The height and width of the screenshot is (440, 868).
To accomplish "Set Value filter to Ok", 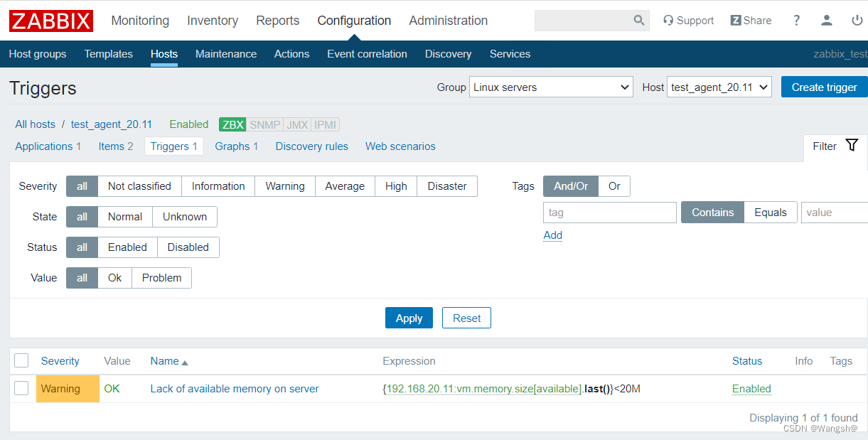I will tap(115, 278).
